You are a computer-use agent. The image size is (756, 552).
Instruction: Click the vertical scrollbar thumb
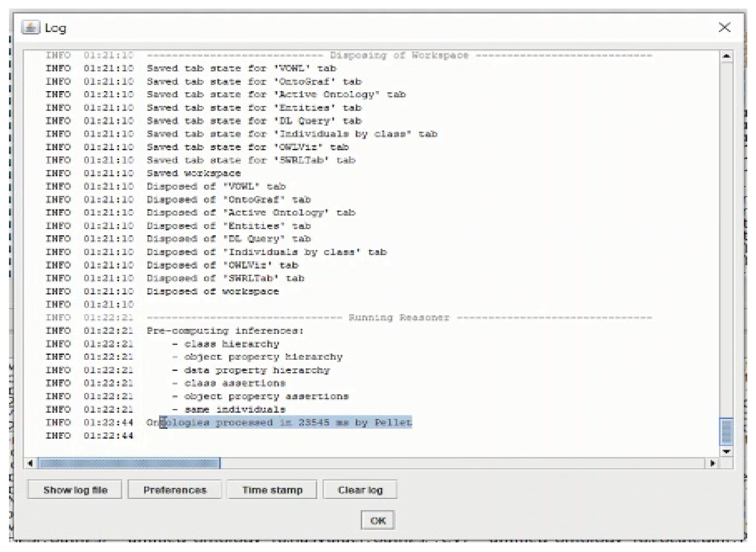[x=726, y=431]
